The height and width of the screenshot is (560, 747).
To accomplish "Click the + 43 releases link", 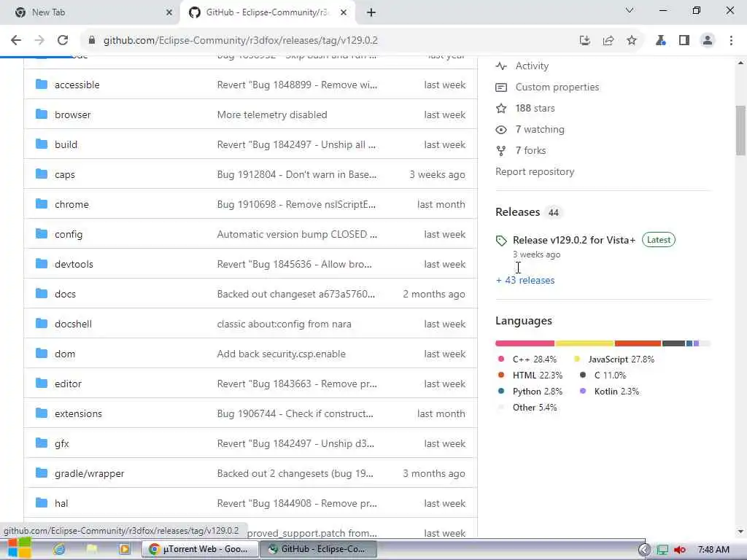I will tap(525, 281).
